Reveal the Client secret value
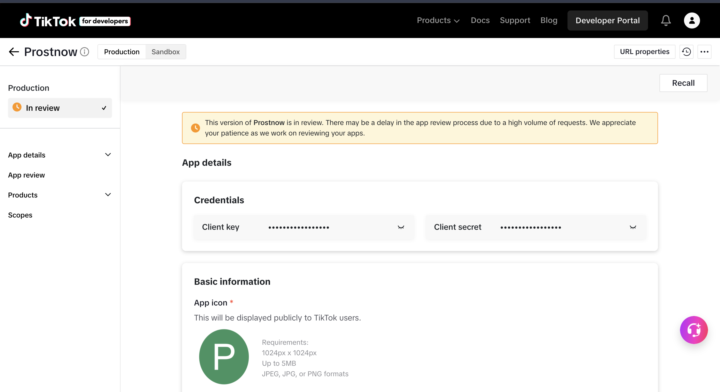This screenshot has height=392, width=720. (x=633, y=227)
